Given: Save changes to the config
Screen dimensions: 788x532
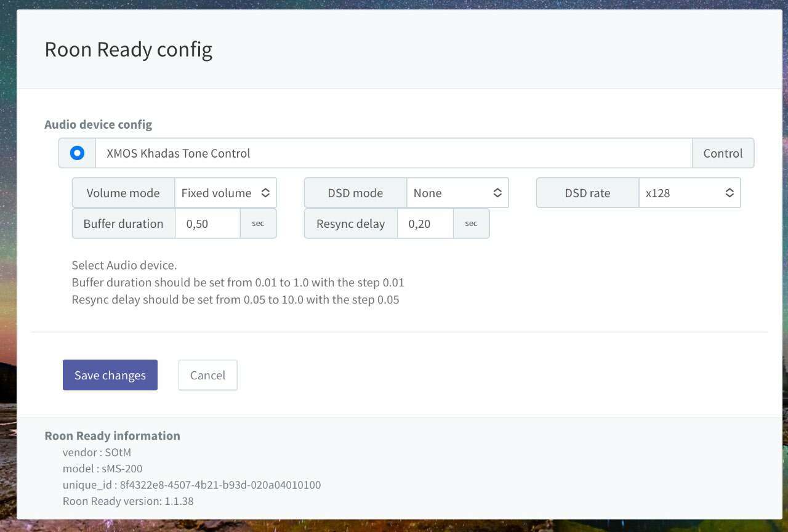Looking at the screenshot, I should pyautogui.click(x=110, y=375).
